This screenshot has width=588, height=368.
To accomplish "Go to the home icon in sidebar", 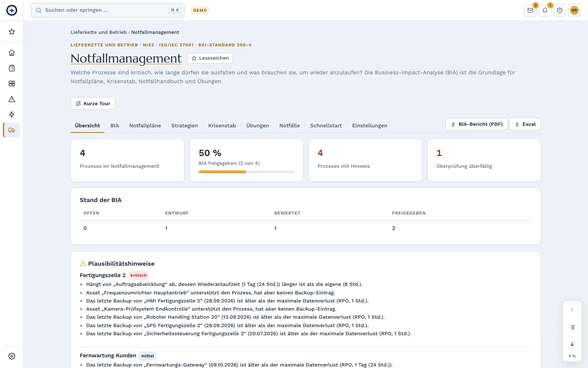I will [x=12, y=53].
